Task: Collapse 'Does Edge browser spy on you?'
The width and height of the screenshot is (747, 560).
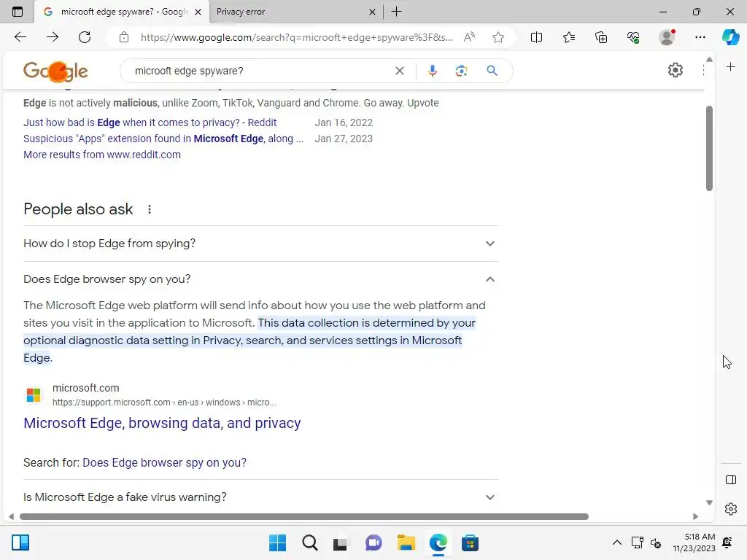Action: coord(261,279)
